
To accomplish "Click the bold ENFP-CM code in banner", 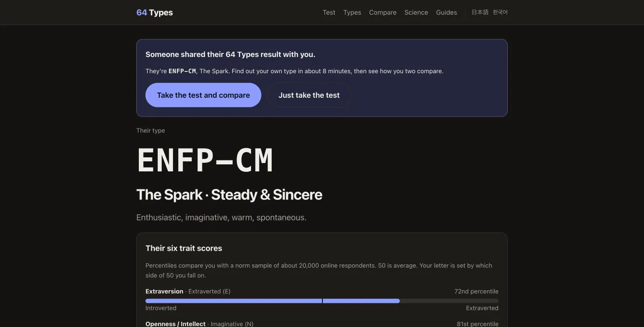I will click(182, 71).
